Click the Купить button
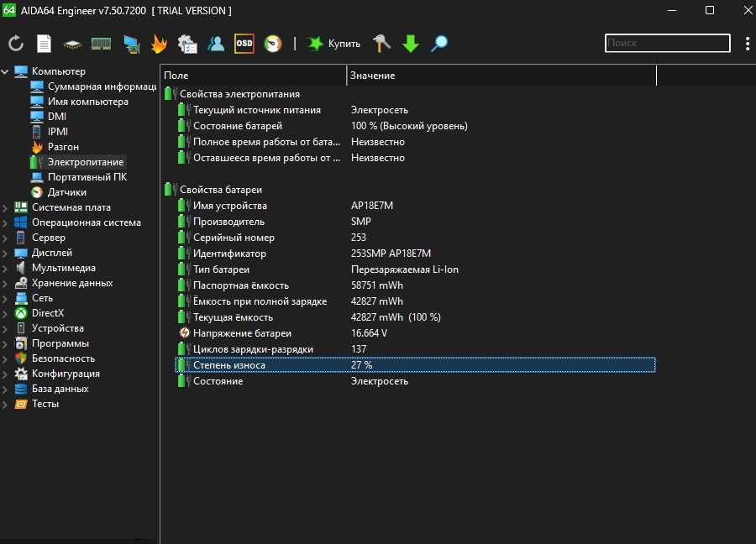The image size is (756, 544). pyautogui.click(x=333, y=44)
